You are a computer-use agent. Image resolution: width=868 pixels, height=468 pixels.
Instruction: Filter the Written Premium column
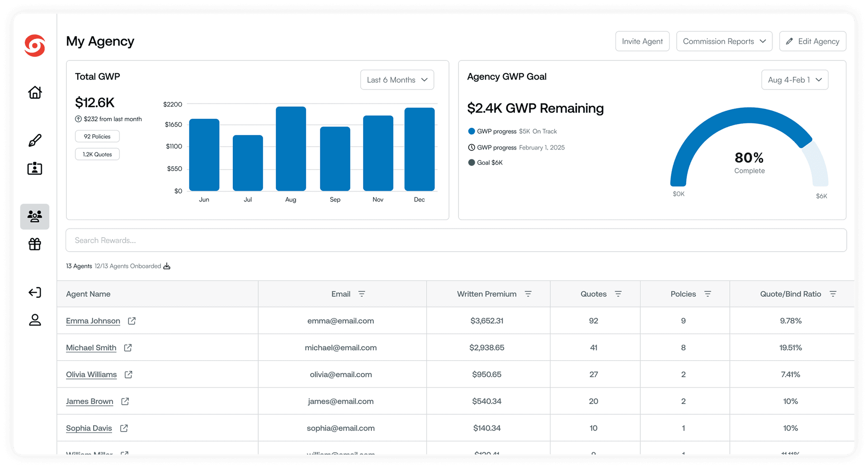click(528, 294)
